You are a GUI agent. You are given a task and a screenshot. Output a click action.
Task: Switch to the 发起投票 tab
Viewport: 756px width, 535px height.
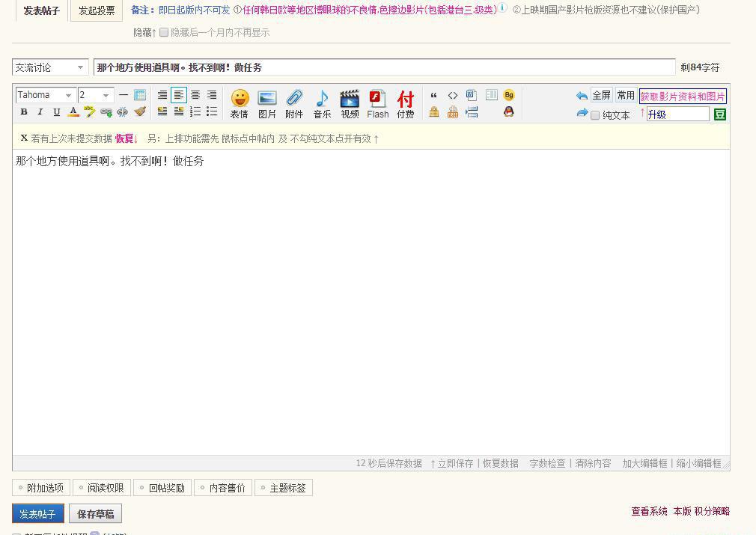point(97,10)
